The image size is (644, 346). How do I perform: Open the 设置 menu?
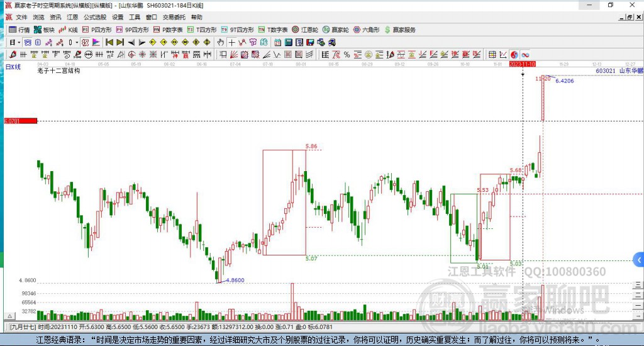[118, 17]
